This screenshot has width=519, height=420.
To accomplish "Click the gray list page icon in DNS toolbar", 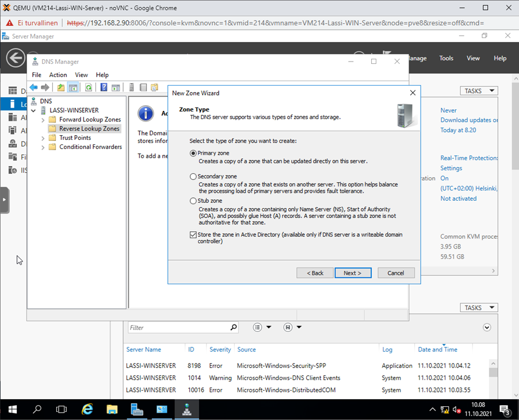I will 143,87.
